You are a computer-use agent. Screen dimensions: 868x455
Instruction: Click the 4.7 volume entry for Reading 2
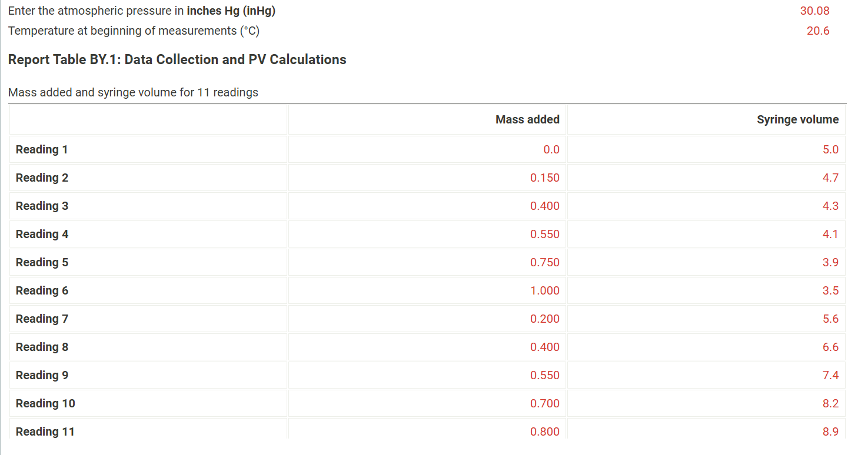point(832,178)
